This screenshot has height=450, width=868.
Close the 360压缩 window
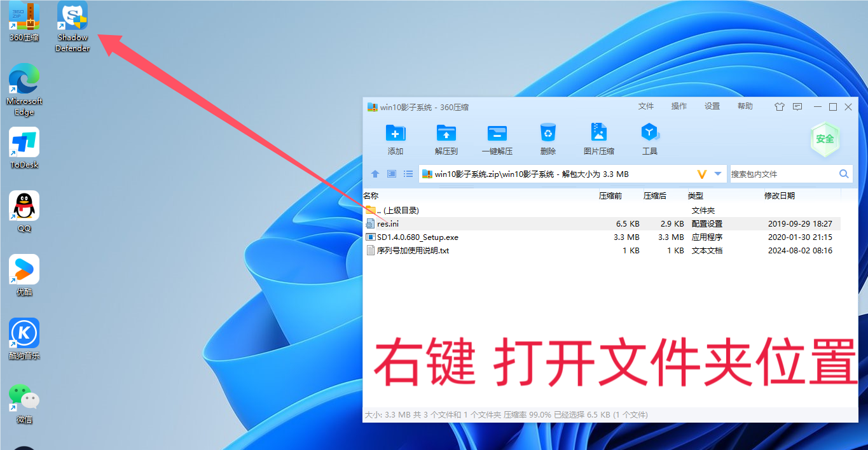(848, 107)
